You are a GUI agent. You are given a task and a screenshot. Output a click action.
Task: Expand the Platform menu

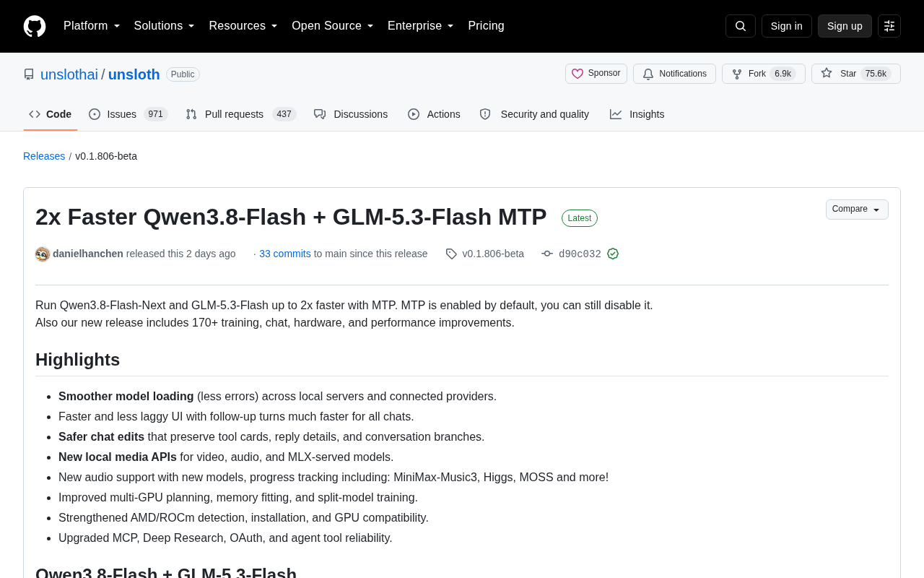coord(92,26)
